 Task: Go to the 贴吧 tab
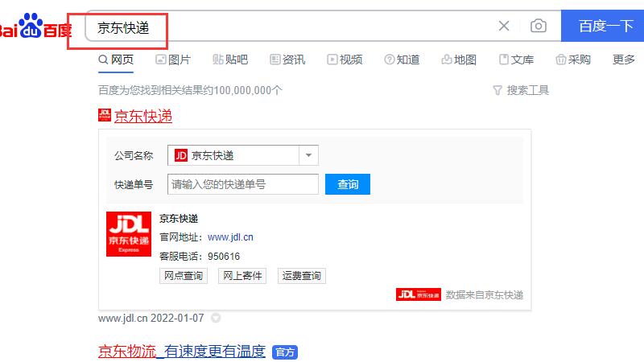point(230,60)
